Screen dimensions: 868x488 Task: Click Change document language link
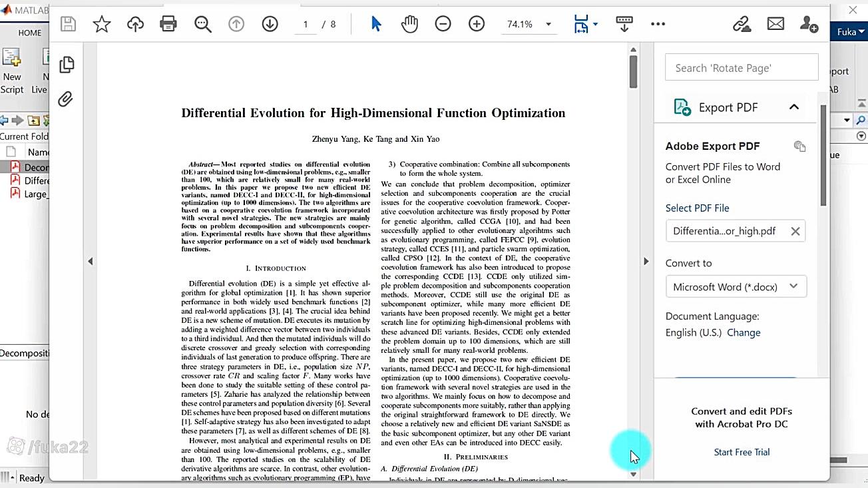[744, 332]
